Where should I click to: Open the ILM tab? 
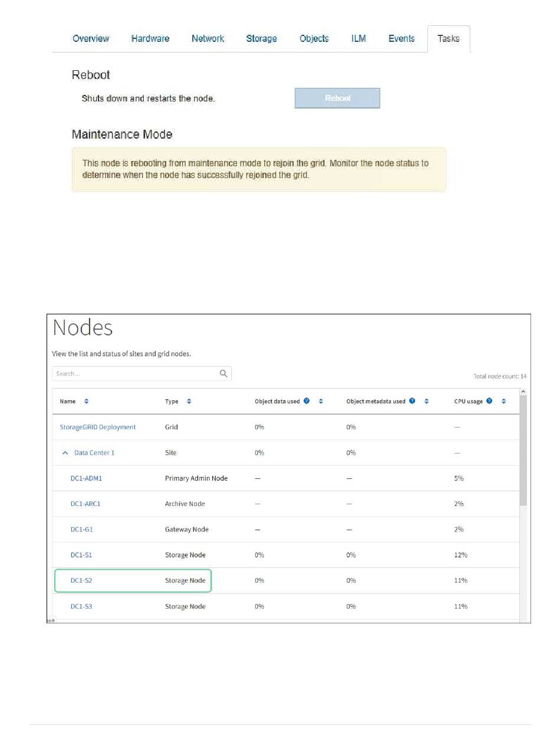pos(358,38)
